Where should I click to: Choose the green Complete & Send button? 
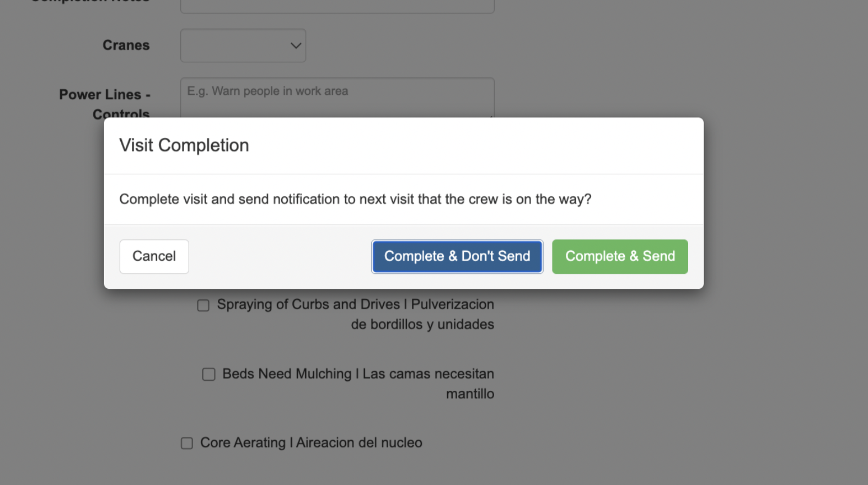[x=620, y=256]
